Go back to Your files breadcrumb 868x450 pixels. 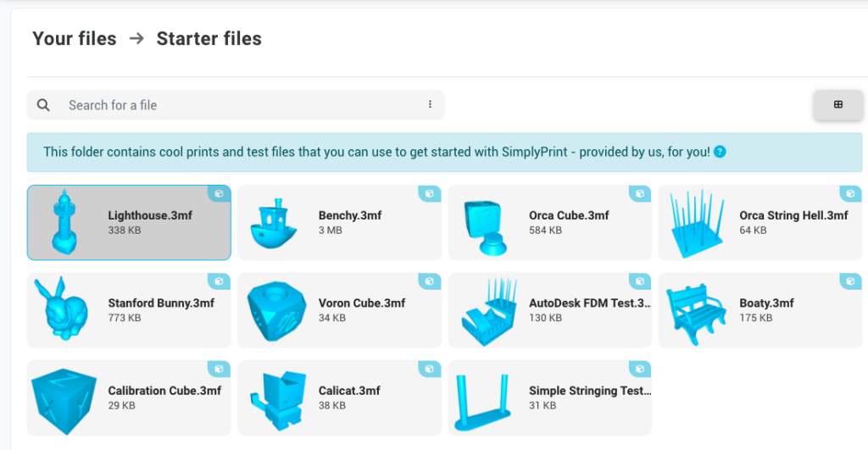click(x=75, y=39)
